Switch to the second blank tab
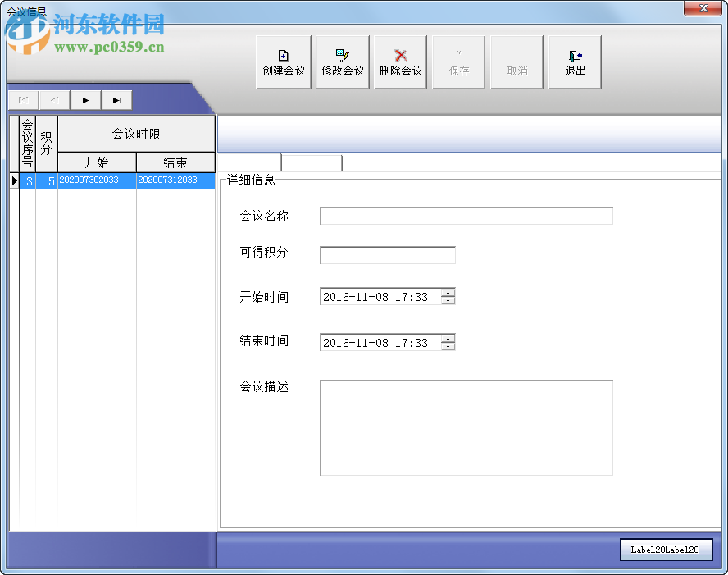The width and height of the screenshot is (728, 575). (x=312, y=163)
